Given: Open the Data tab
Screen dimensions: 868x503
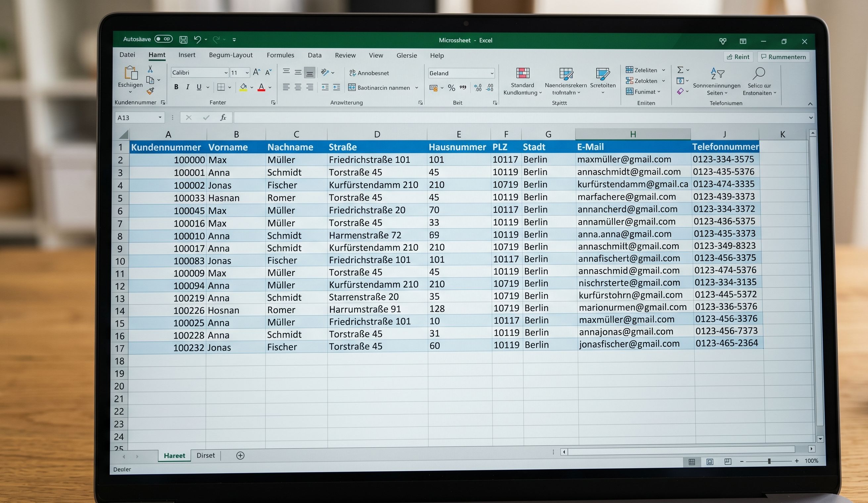Looking at the screenshot, I should click(x=314, y=55).
